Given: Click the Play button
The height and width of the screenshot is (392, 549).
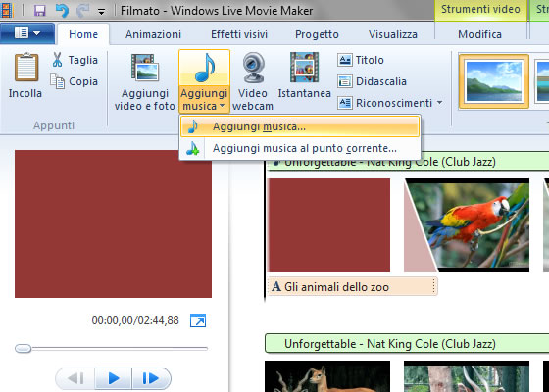Looking at the screenshot, I should [114, 378].
